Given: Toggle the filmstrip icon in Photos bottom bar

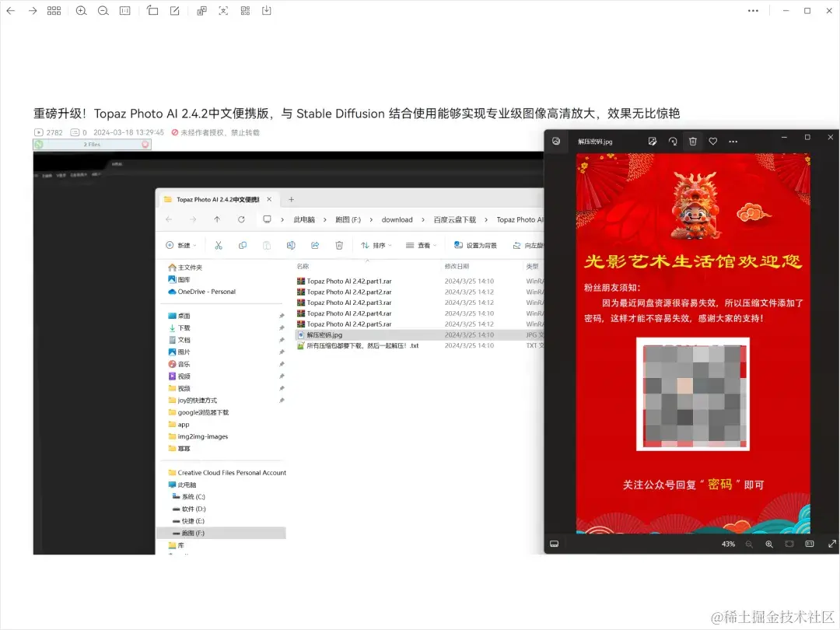Looking at the screenshot, I should tap(555, 544).
